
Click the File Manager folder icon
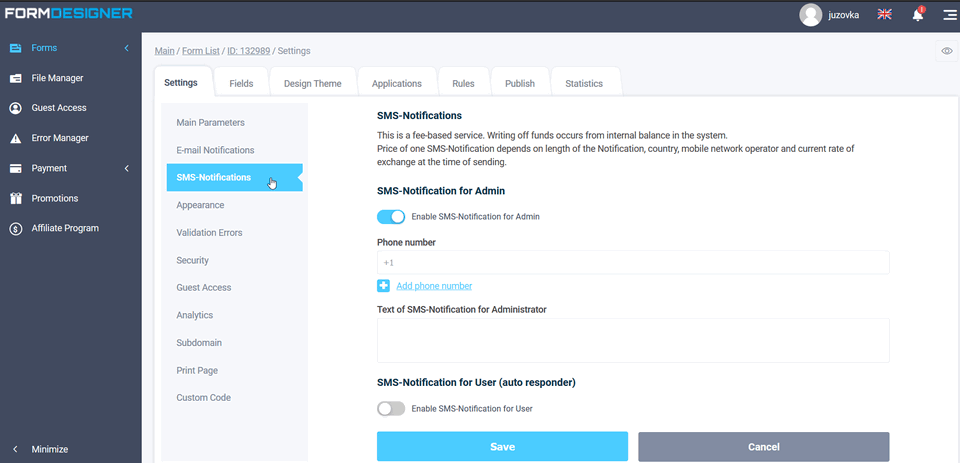click(16, 78)
